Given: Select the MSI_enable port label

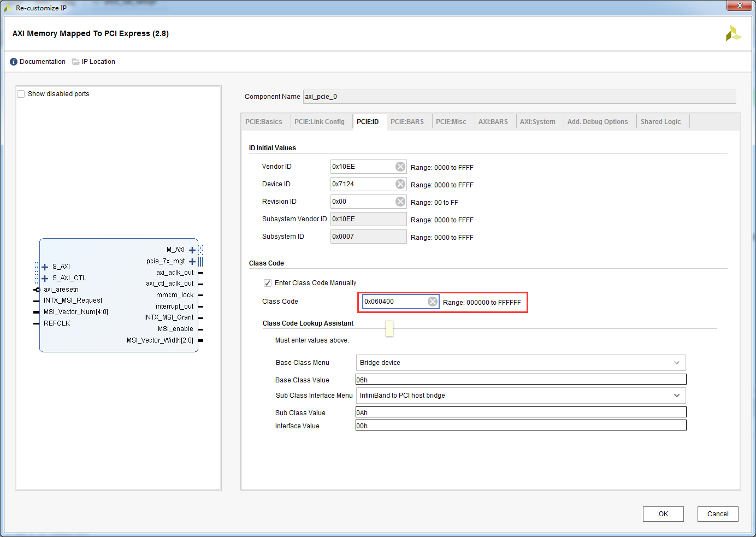Looking at the screenshot, I should pyautogui.click(x=175, y=329).
